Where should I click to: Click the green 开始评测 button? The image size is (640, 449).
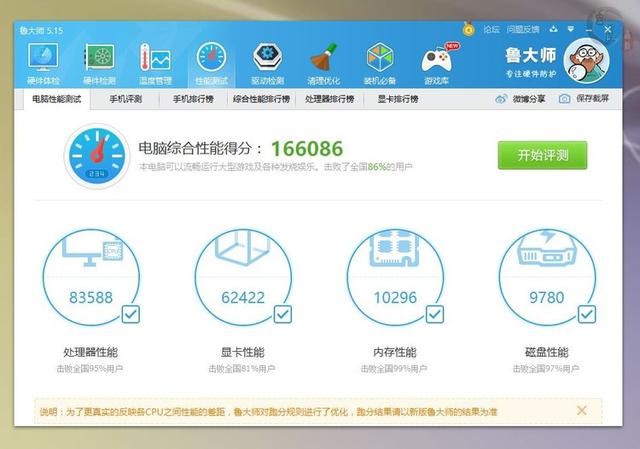pos(542,155)
